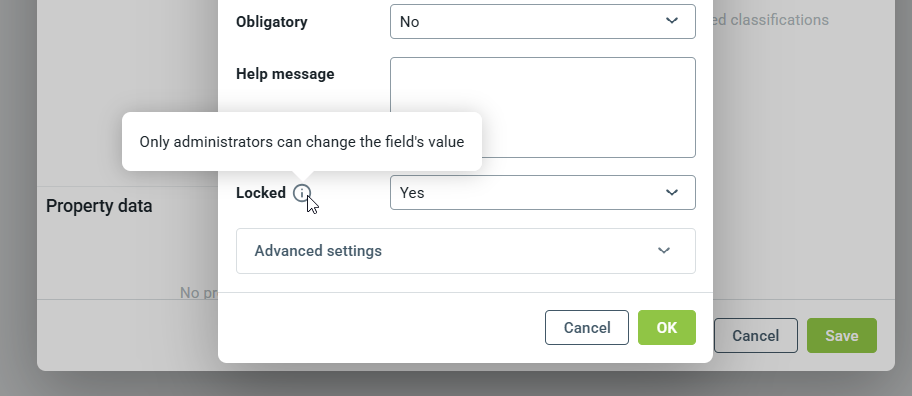
Task: Cancel the field settings dialog
Action: click(x=586, y=327)
